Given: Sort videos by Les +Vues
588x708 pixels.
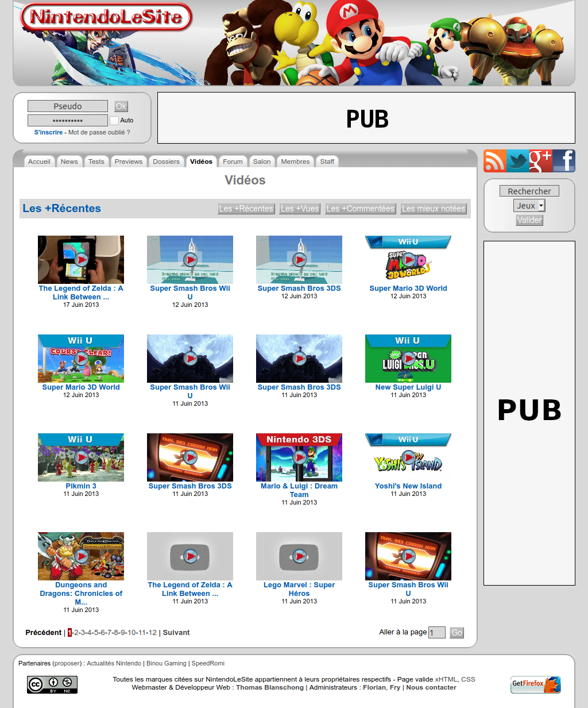Looking at the screenshot, I should pyautogui.click(x=300, y=209).
